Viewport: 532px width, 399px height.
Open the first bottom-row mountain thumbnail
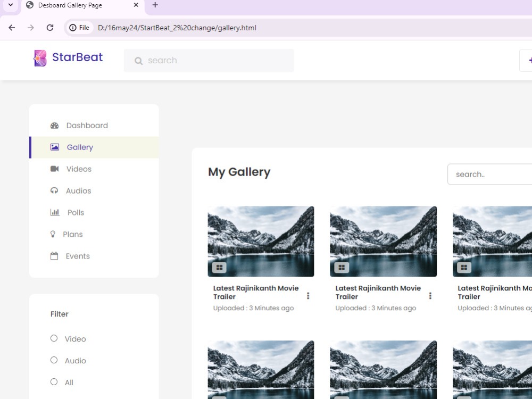261,370
